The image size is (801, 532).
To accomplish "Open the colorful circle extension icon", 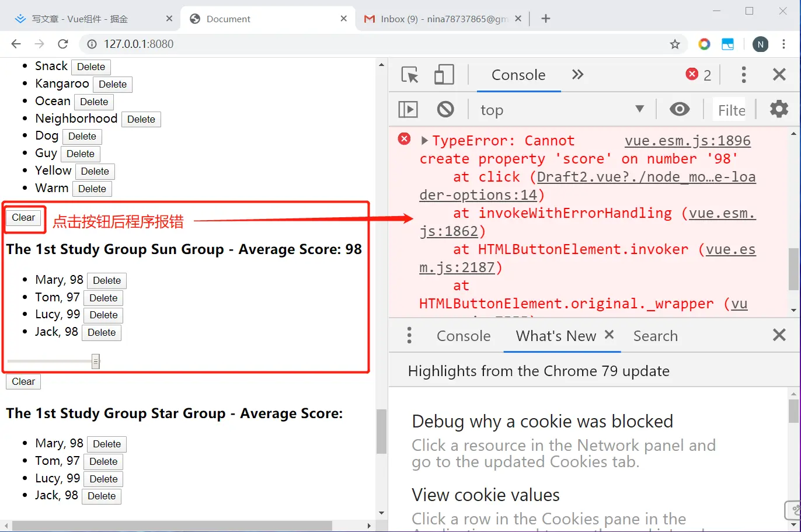I will pyautogui.click(x=704, y=44).
